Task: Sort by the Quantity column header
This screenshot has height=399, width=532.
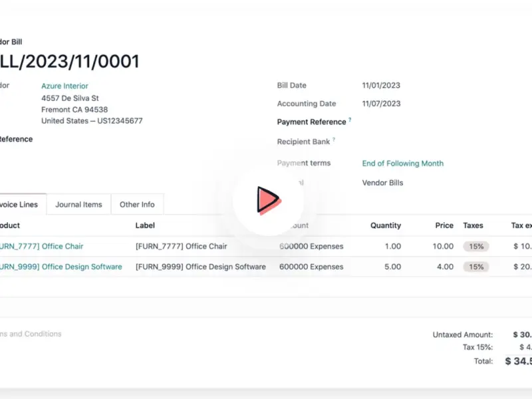Action: 386,225
